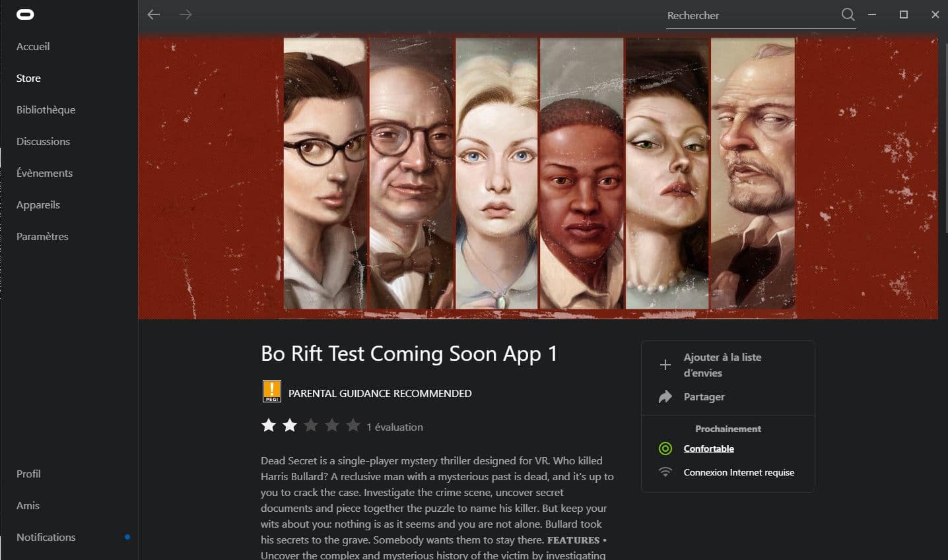Minimize the Oculus window

872,15
